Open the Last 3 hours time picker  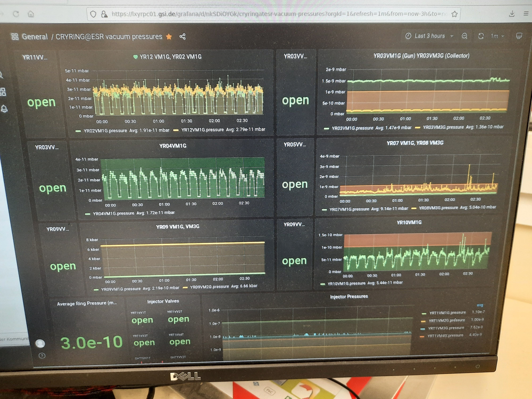click(430, 36)
